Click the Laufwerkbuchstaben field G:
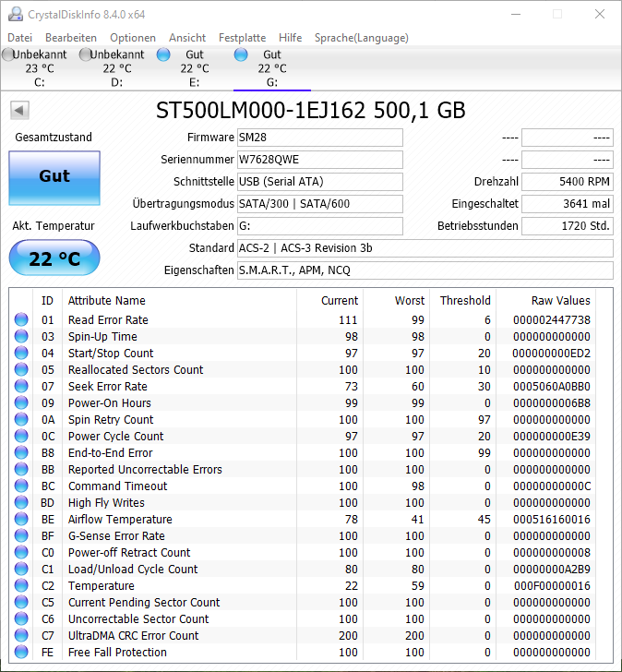622x672 pixels. coord(320,226)
